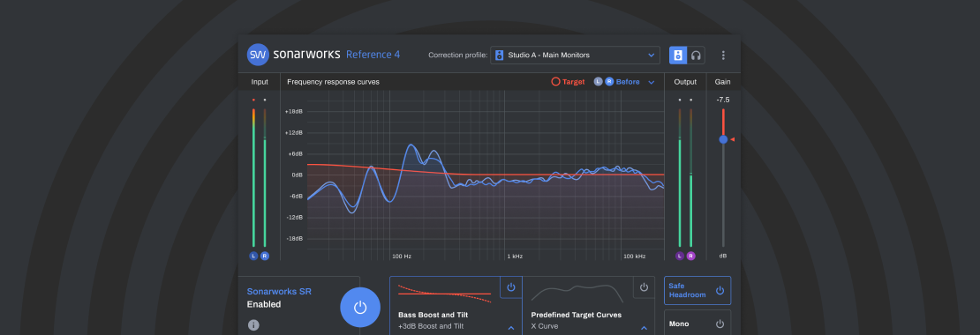The image size is (980, 335).
Task: Toggle the Mono button
Action: (697, 324)
